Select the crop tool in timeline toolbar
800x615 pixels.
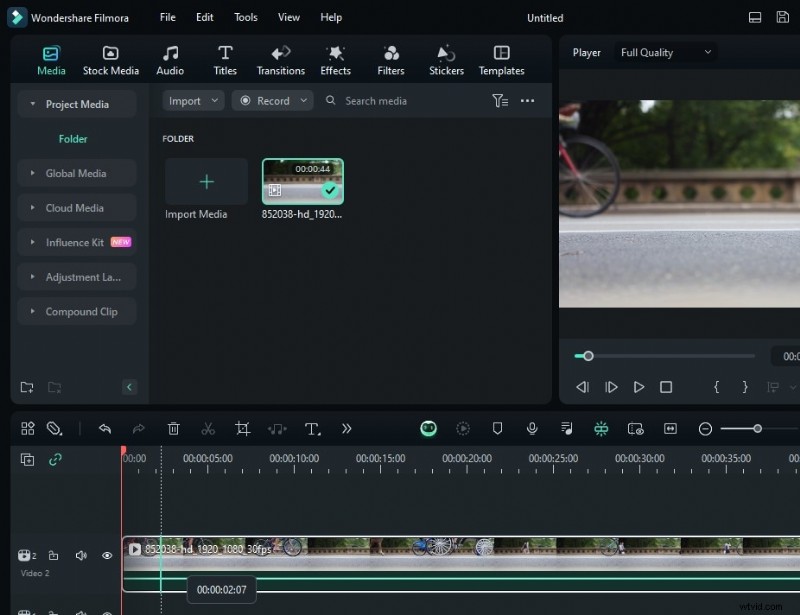pos(242,428)
